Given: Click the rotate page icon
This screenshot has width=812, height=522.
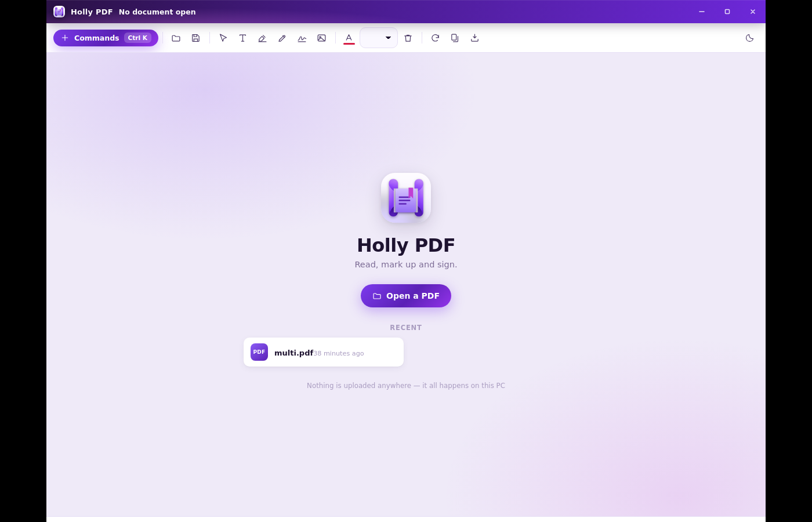Looking at the screenshot, I should [x=436, y=38].
